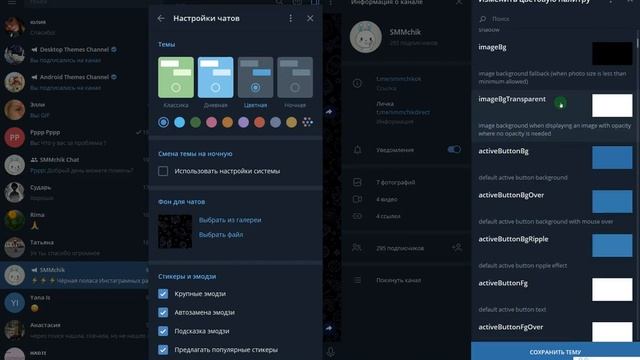This screenshot has height=360, width=640.
Task: Click the info icon in channel info
Action: 357,83
